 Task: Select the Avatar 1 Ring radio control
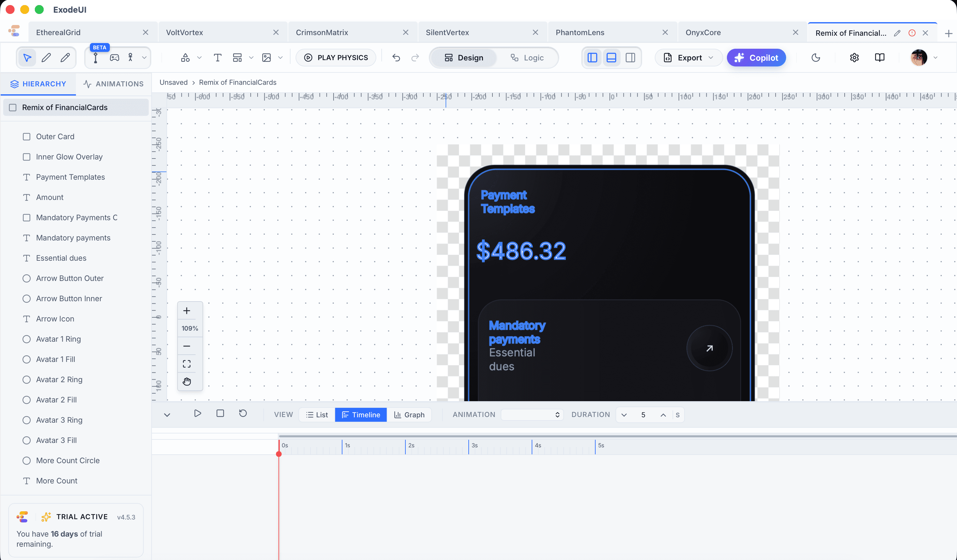[26, 339]
